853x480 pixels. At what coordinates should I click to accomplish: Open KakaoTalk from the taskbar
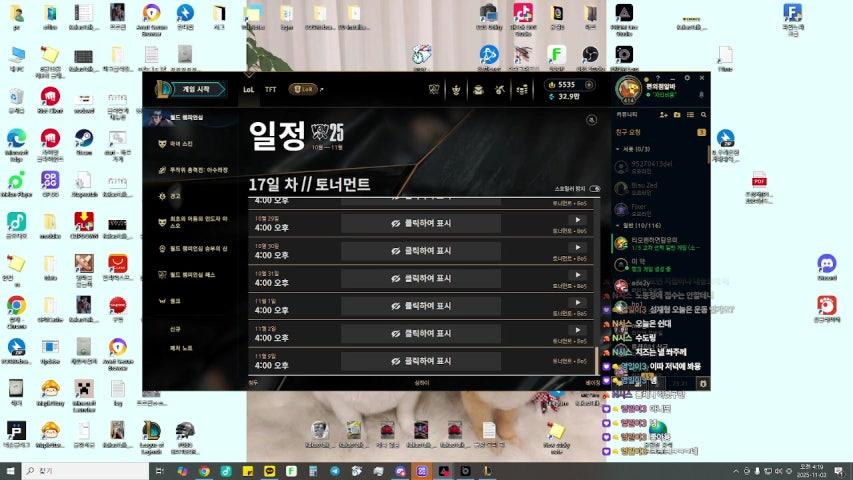pos(269,471)
